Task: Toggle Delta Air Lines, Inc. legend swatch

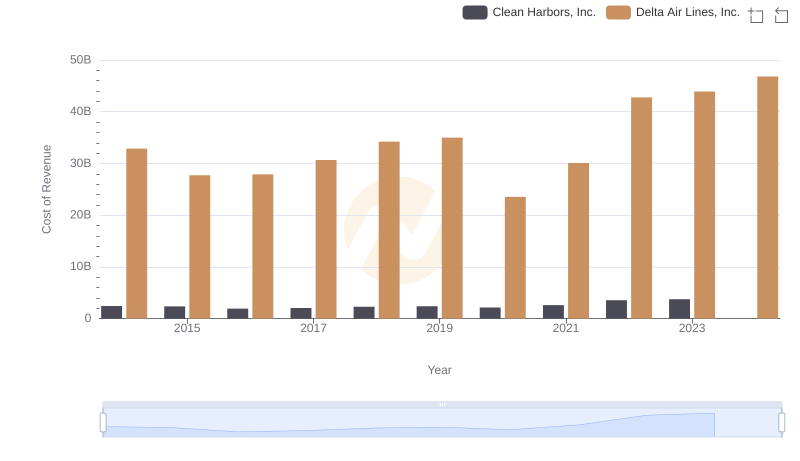Action: (618, 12)
